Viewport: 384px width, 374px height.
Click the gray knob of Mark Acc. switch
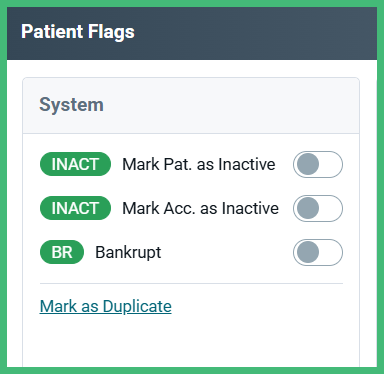[x=308, y=208]
